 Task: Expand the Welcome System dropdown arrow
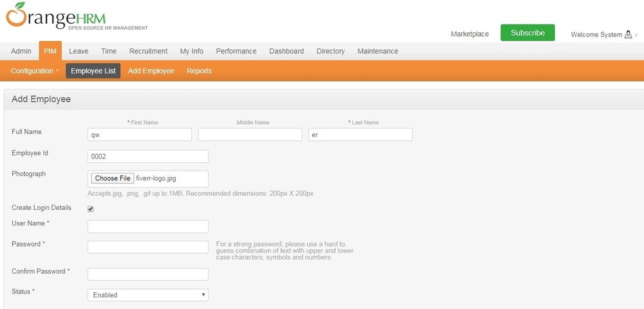[636, 35]
